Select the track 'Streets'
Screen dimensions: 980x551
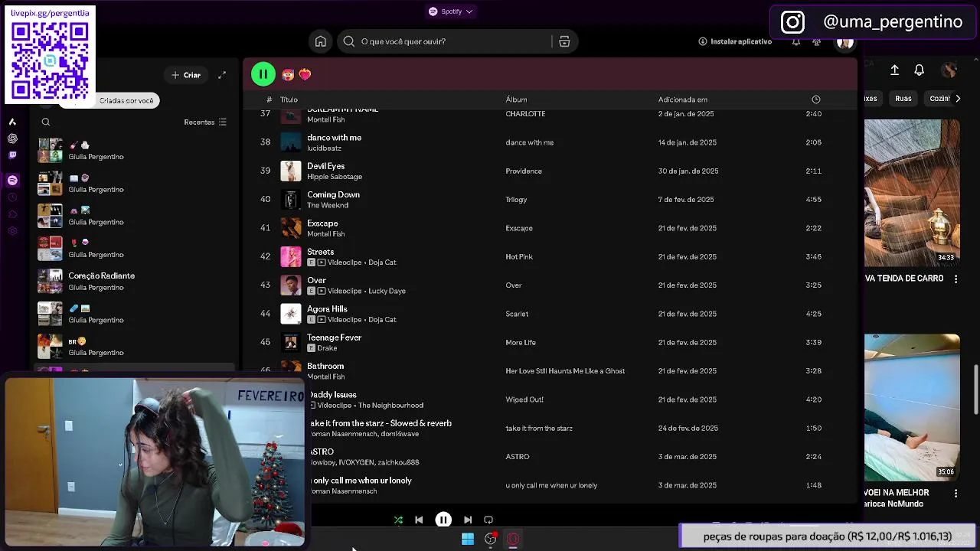tap(321, 252)
